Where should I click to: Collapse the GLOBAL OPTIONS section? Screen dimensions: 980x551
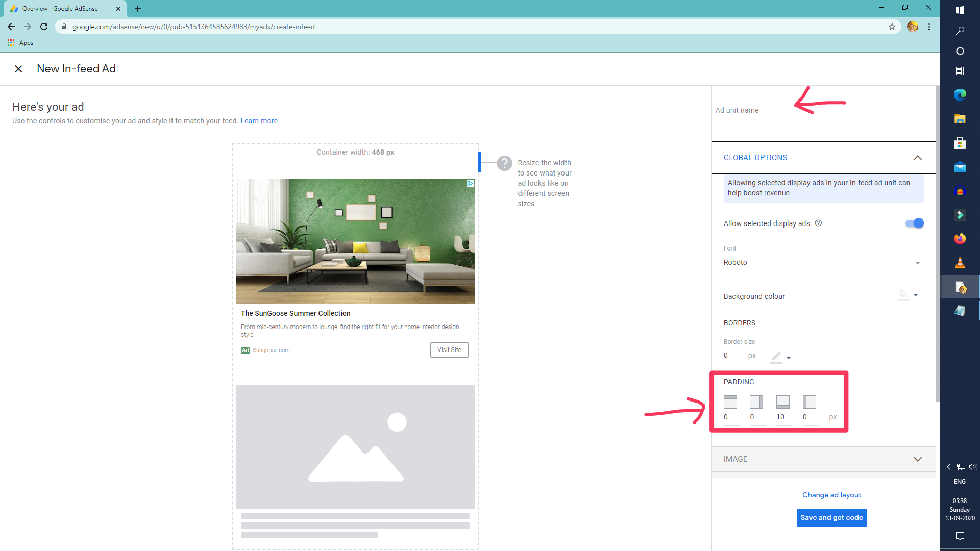pos(917,158)
